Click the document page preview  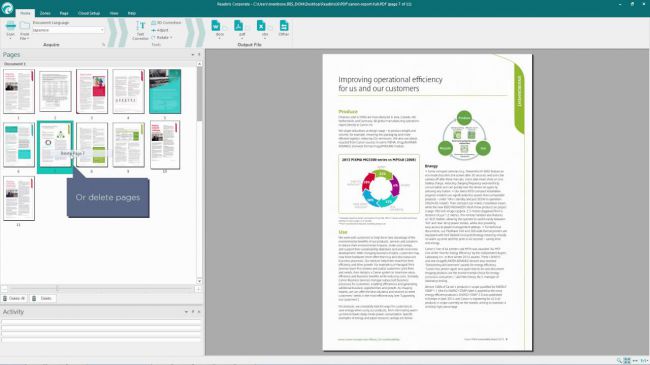pyautogui.click(x=427, y=202)
